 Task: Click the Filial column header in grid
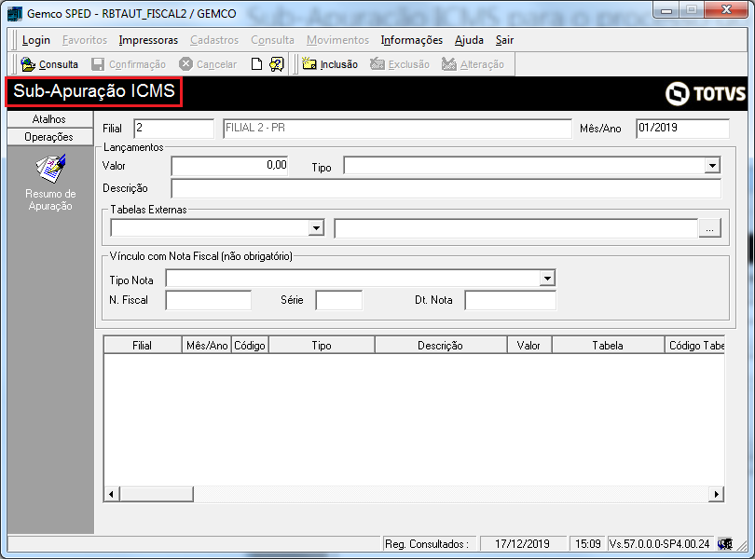142,346
